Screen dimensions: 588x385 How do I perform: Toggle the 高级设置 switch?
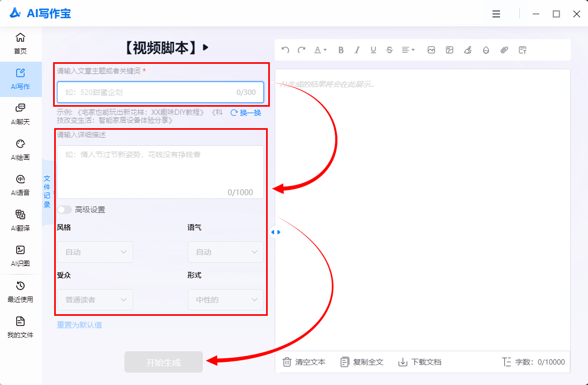pos(64,210)
